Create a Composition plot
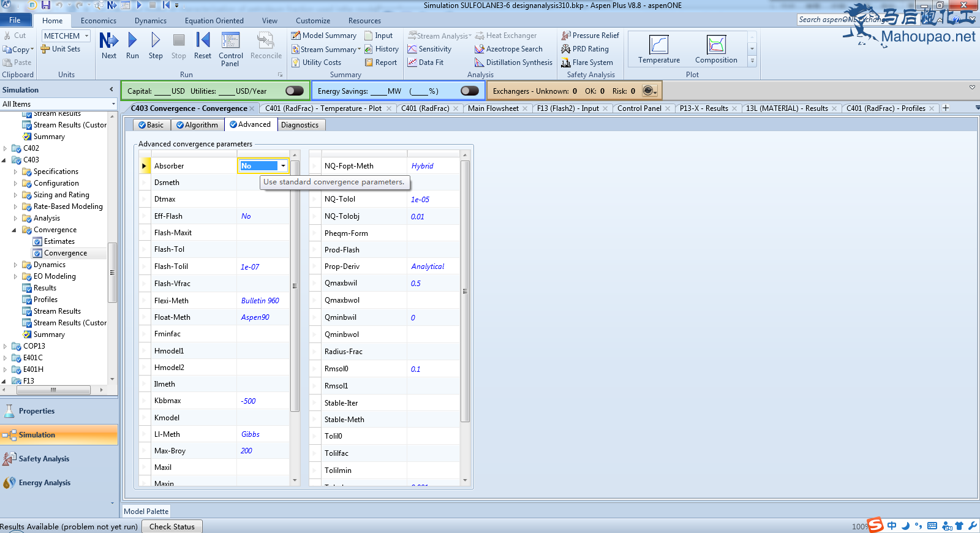980x533 pixels. [716, 49]
